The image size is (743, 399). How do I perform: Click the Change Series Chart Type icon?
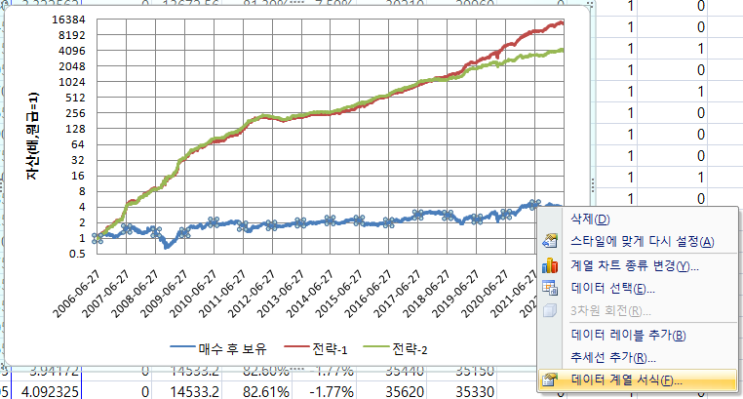click(550, 265)
